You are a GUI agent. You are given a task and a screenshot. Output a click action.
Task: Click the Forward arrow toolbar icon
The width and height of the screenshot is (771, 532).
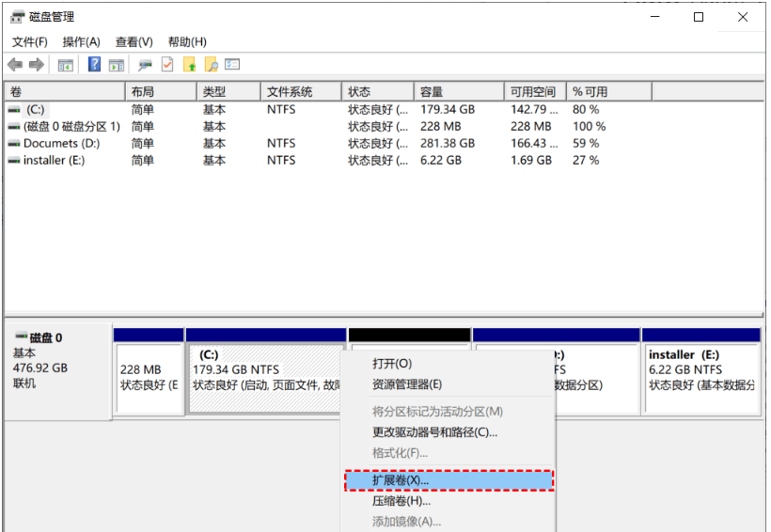[37, 65]
